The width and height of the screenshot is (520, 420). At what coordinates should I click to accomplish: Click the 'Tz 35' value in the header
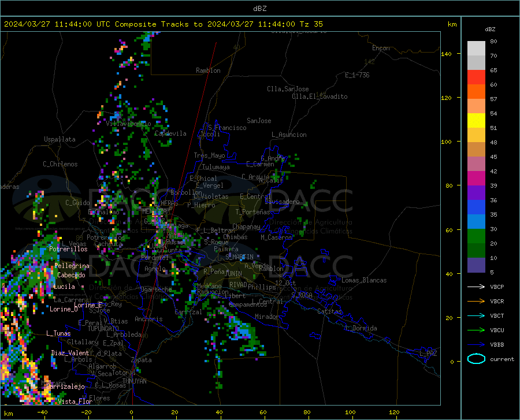(311, 24)
